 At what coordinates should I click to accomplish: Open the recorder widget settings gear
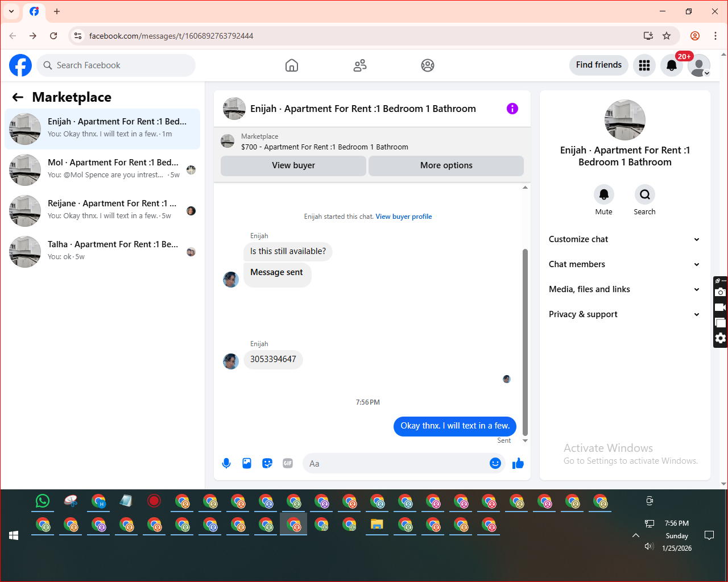pos(721,338)
